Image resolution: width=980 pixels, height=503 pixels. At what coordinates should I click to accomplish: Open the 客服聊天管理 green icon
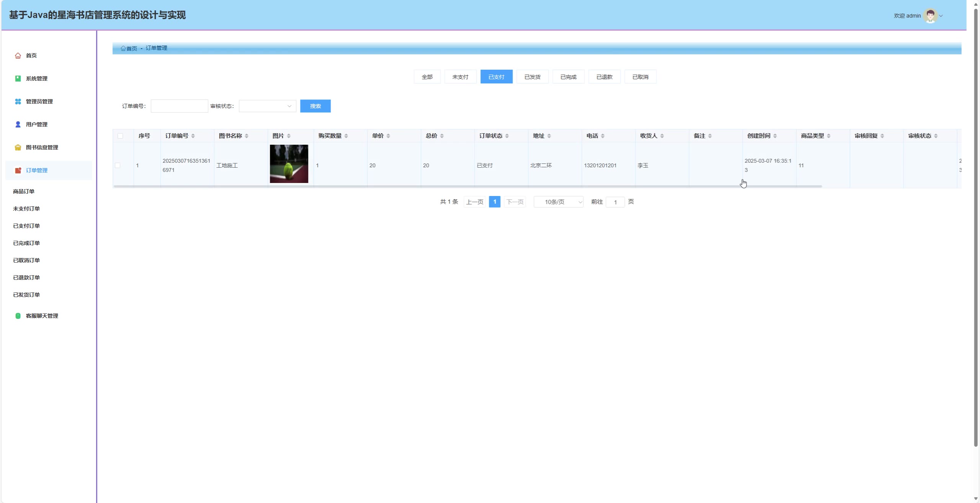point(18,316)
